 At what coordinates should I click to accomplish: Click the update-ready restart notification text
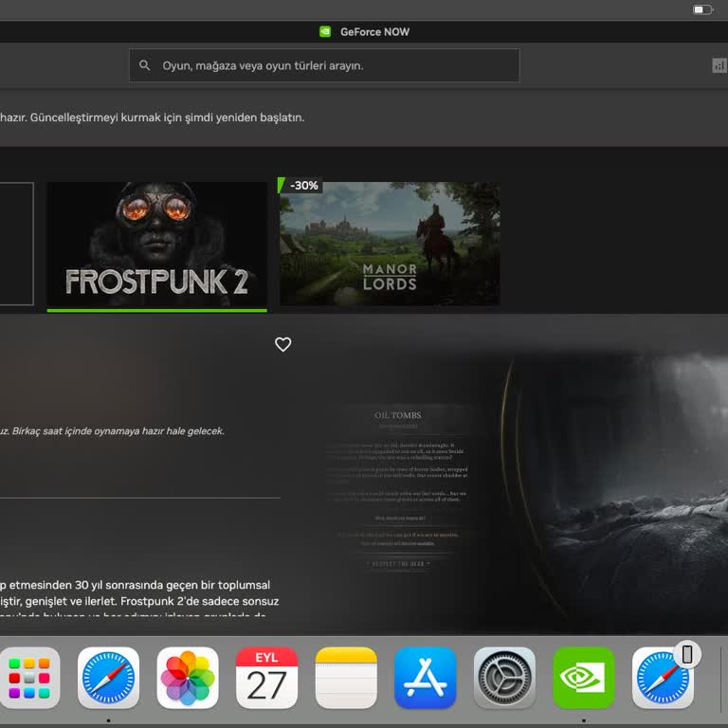(x=153, y=118)
